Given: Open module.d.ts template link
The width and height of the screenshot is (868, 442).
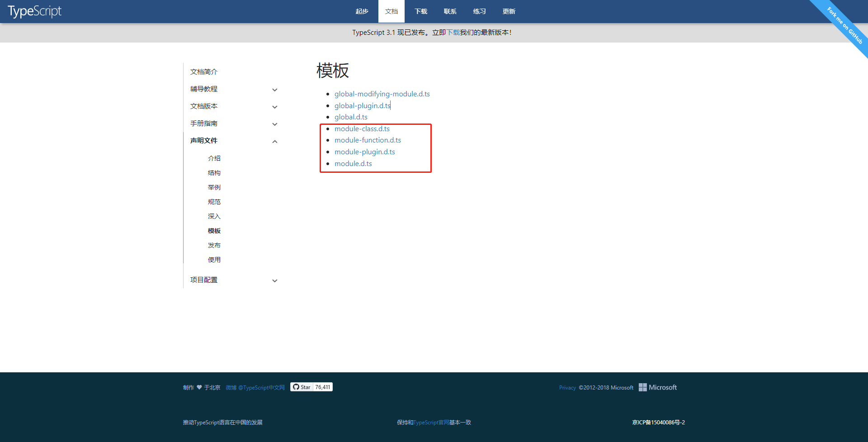Looking at the screenshot, I should [353, 164].
